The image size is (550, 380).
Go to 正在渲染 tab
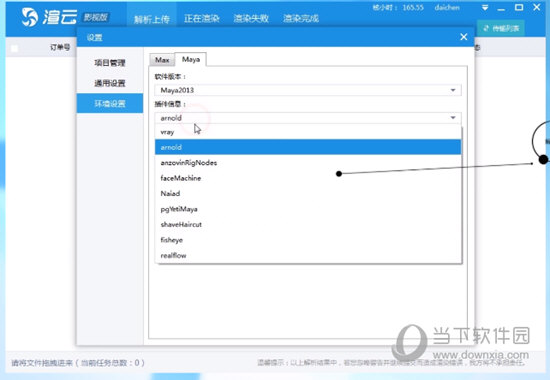pos(202,19)
